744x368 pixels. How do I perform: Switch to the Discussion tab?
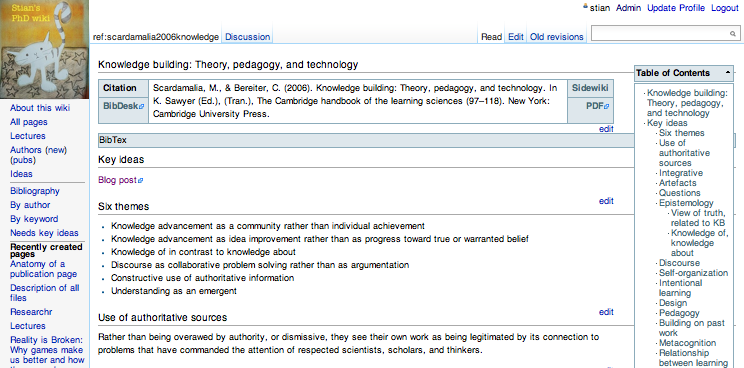tap(247, 37)
